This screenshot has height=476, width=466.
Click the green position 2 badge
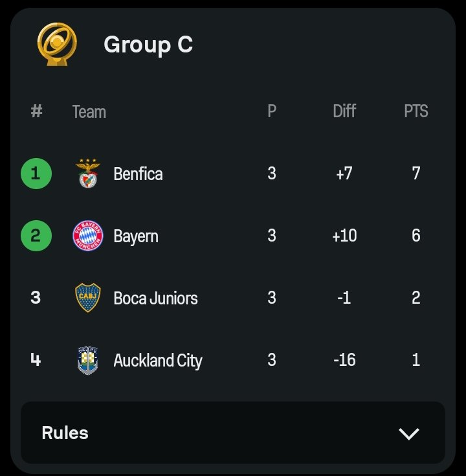[x=36, y=236]
